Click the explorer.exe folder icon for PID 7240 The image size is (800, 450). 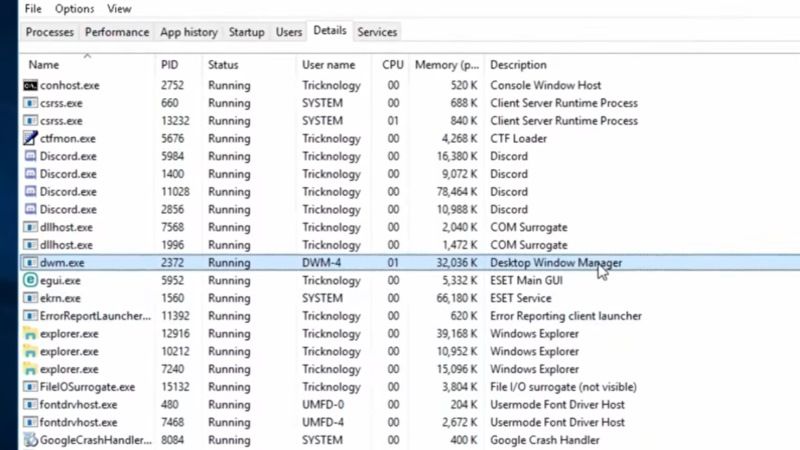pyautogui.click(x=30, y=369)
